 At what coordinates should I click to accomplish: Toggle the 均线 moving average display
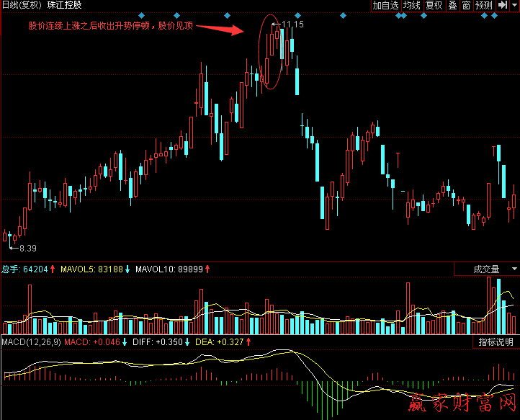point(411,5)
